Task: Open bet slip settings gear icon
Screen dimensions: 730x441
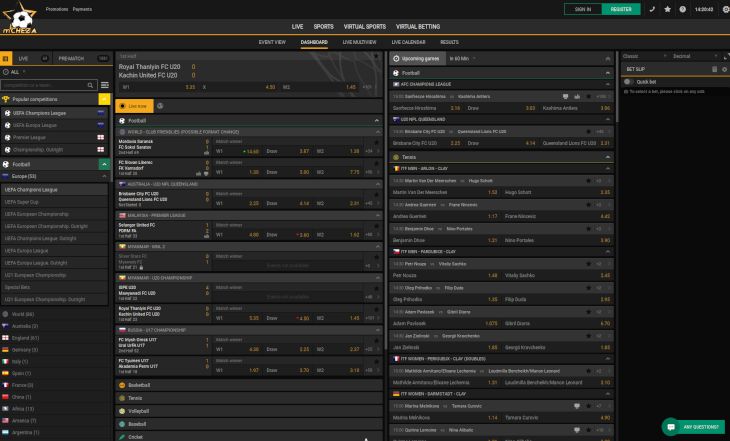Action: pyautogui.click(x=724, y=69)
